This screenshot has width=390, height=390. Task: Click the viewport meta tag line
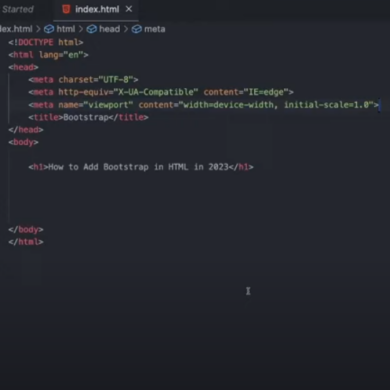coord(204,105)
